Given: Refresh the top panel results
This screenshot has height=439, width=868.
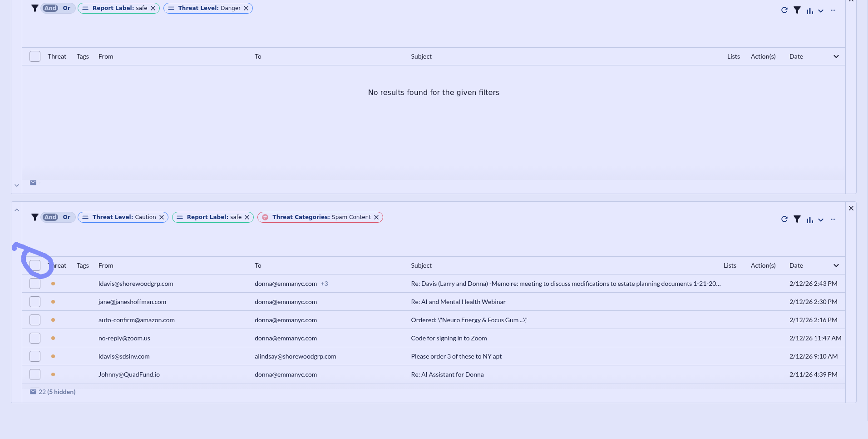Looking at the screenshot, I should (x=784, y=10).
